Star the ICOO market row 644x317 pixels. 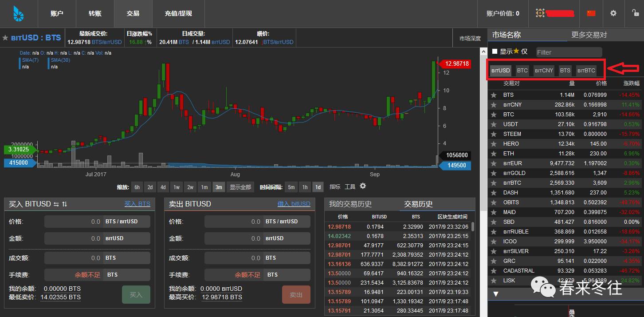coord(493,242)
